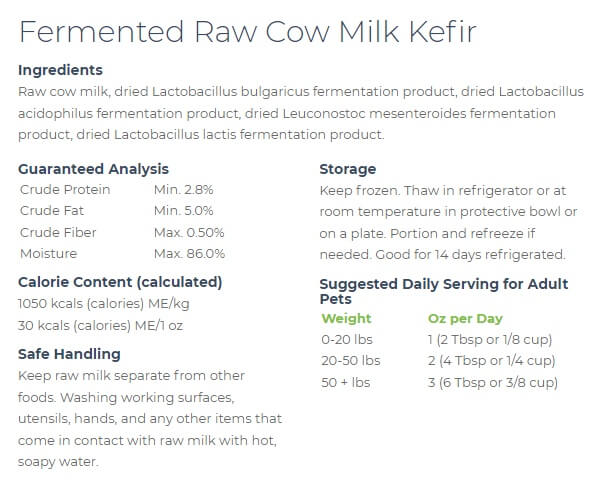Image resolution: width=611 pixels, height=497 pixels.
Task: Click the green Weight column header
Action: tap(346, 319)
